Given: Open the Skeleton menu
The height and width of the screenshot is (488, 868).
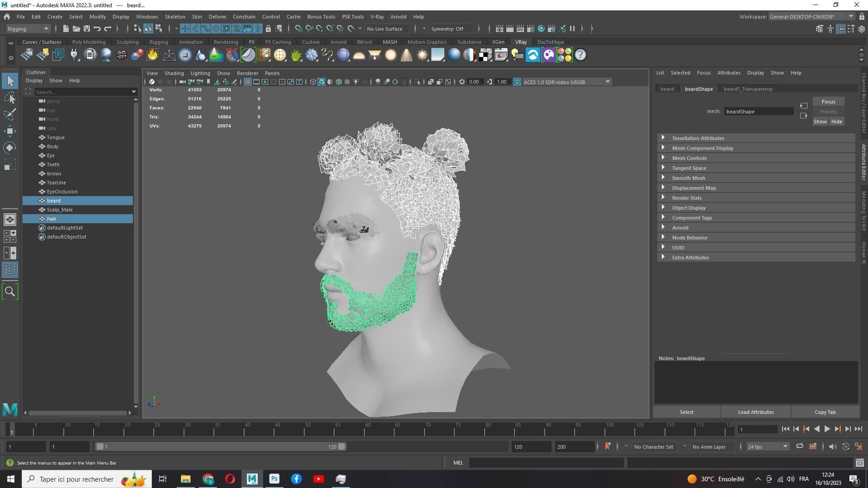Looking at the screenshot, I should pyautogui.click(x=175, y=17).
